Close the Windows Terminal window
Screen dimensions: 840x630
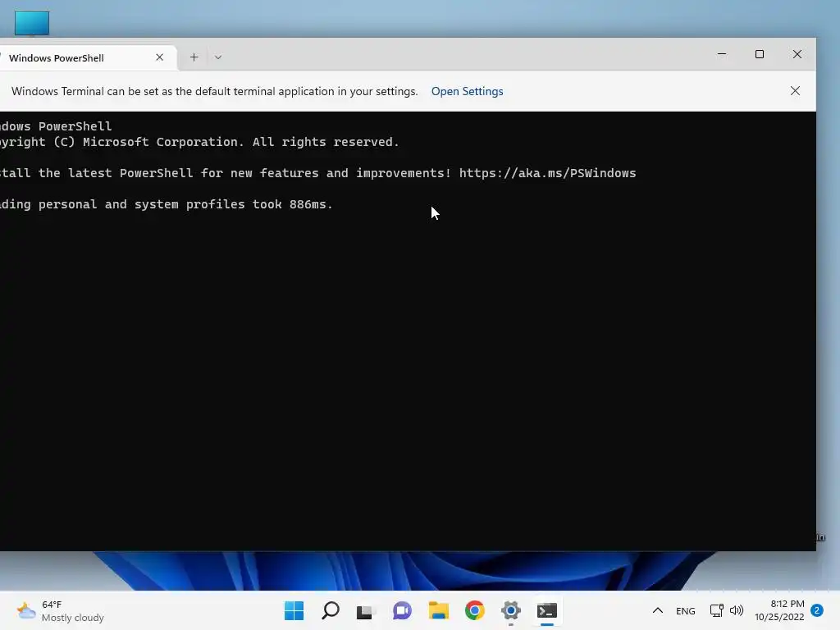click(x=797, y=54)
